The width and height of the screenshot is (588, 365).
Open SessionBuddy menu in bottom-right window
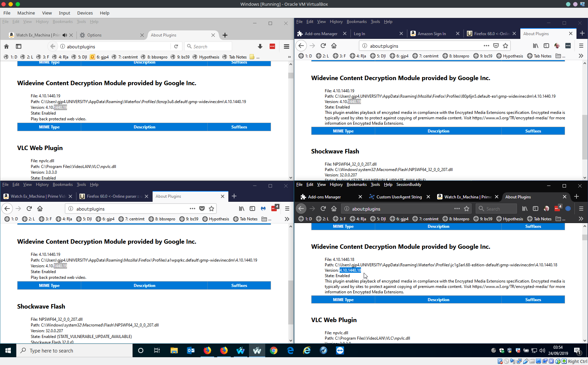pos(409,185)
